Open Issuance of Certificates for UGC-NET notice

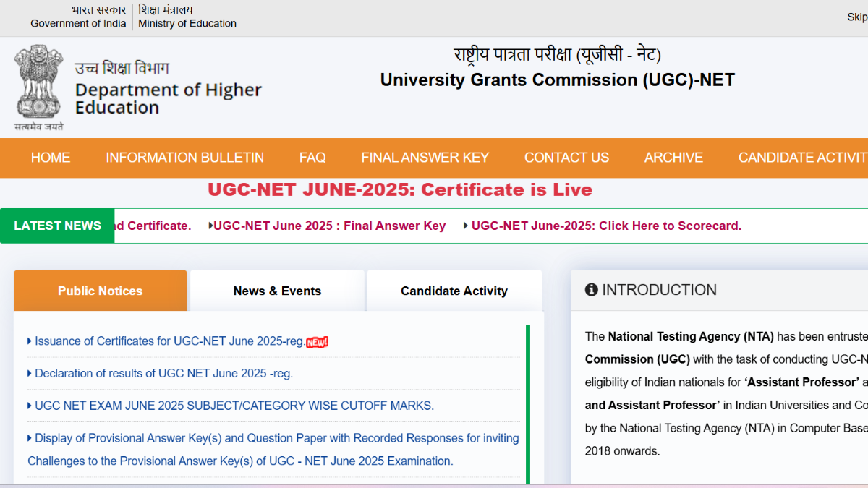pos(169,341)
